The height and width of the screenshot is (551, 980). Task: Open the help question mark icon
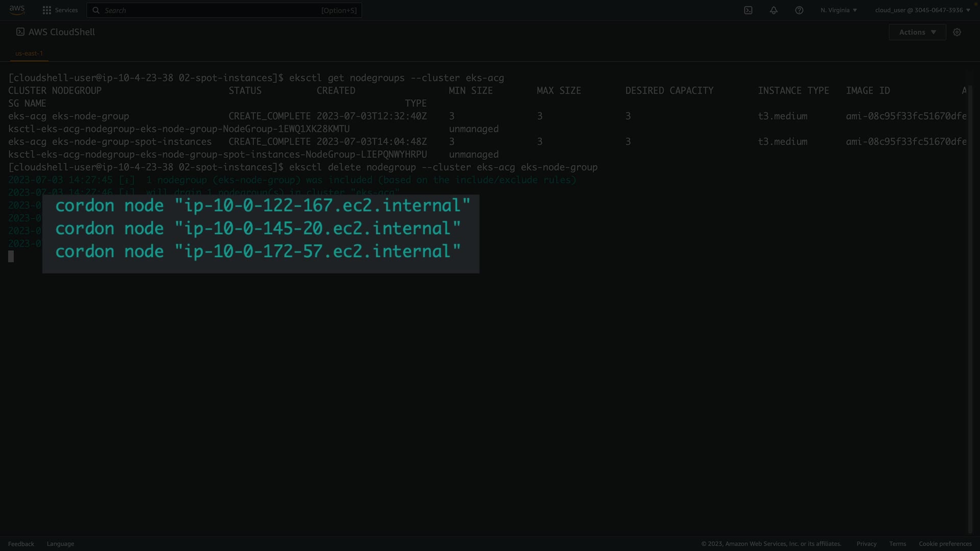tap(799, 10)
